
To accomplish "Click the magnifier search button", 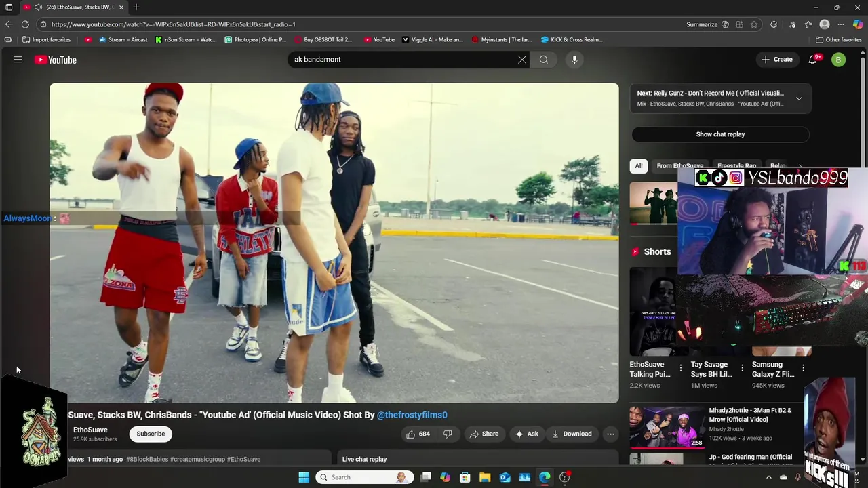I will click(x=544, y=60).
